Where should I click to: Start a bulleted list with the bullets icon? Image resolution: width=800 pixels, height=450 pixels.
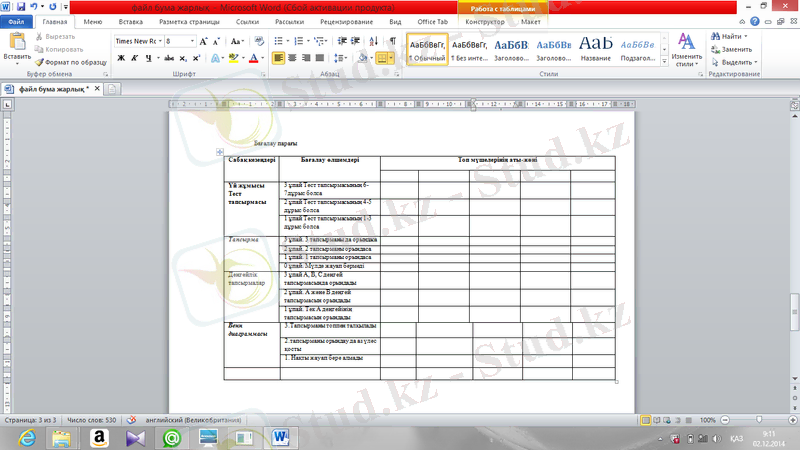[x=277, y=41]
